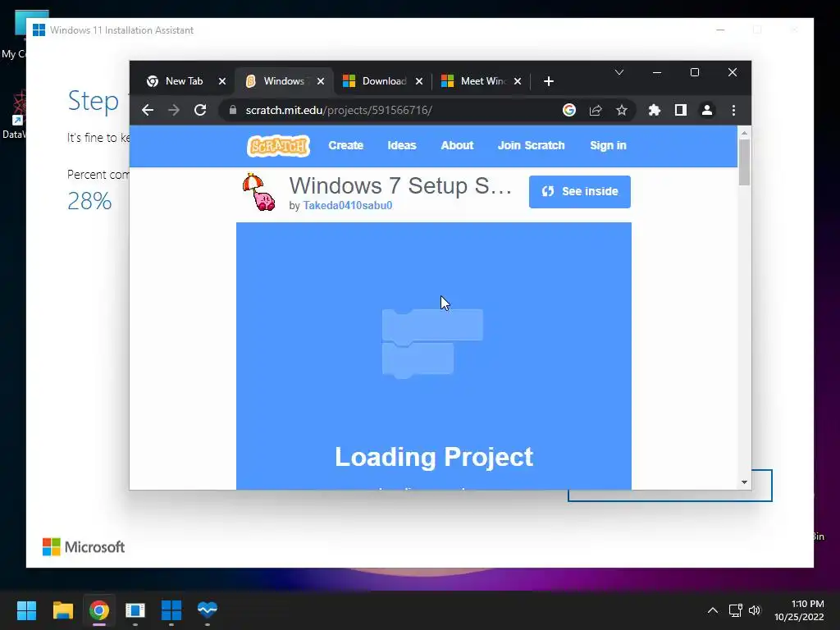
Task: Click Chrome's forward arrow
Action: click(x=174, y=111)
